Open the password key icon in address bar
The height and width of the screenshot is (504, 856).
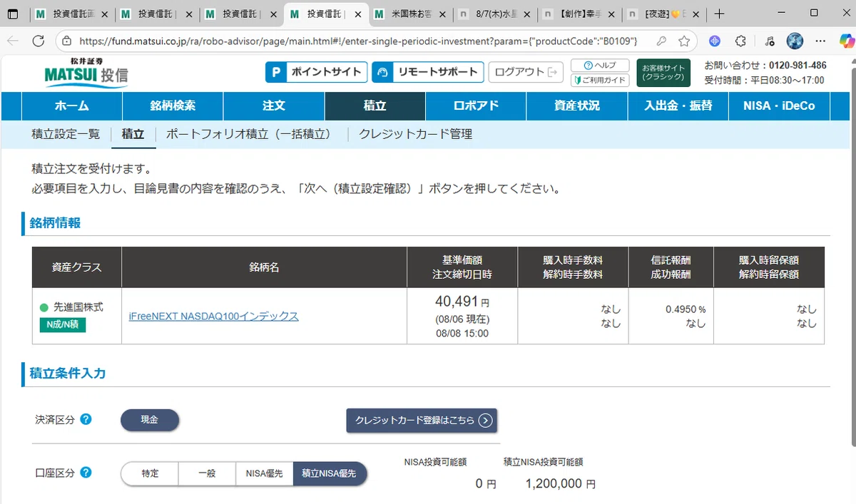coord(662,41)
